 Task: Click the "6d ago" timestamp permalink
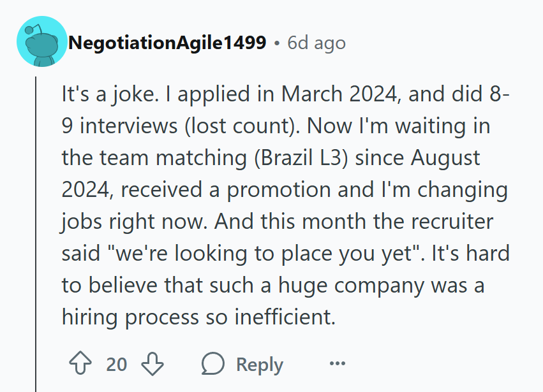coord(316,43)
